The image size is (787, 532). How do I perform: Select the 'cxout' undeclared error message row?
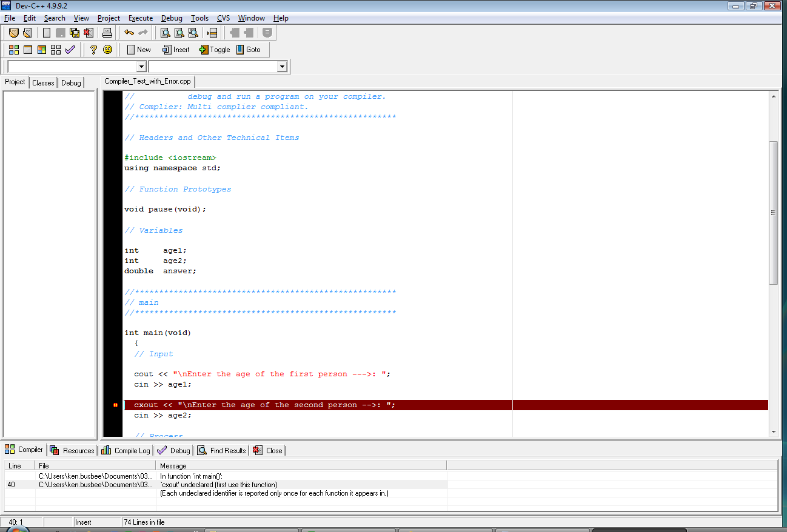point(218,485)
